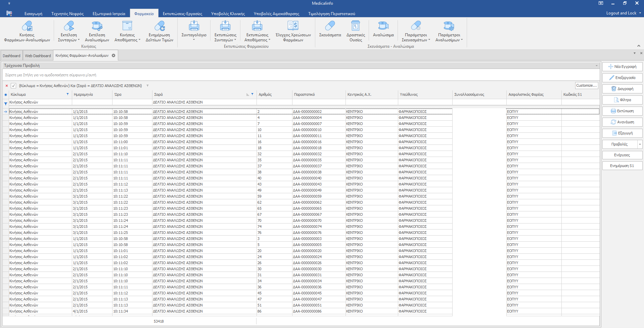Remove the filter with red X
Viewport: 644px width, 328px height.
click(6, 86)
